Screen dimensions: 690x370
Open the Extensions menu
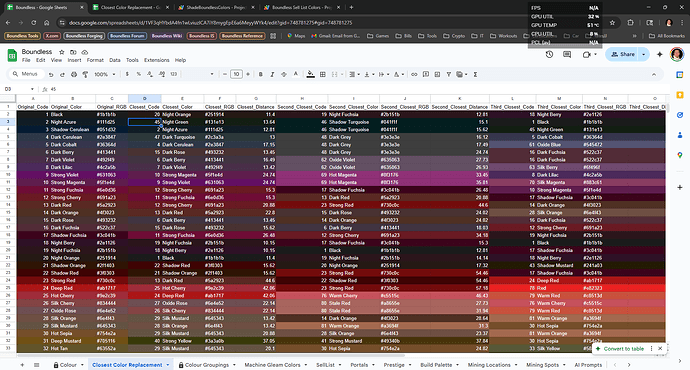pyautogui.click(x=157, y=60)
